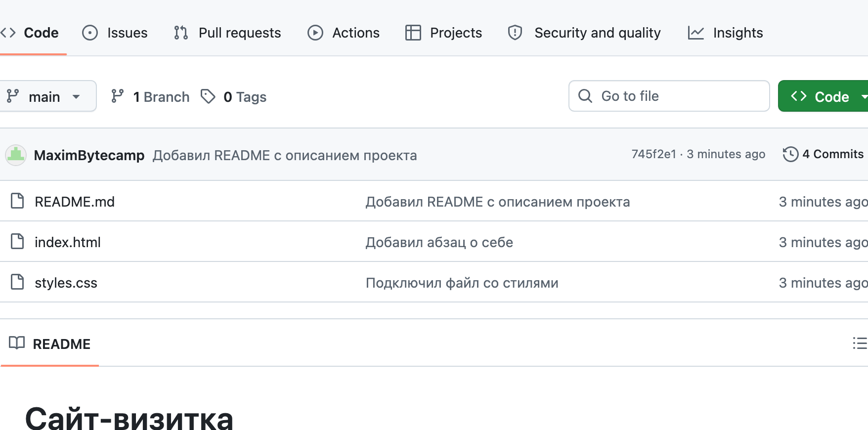The width and height of the screenshot is (868, 430).
Task: Click the Projects table icon
Action: (x=413, y=33)
